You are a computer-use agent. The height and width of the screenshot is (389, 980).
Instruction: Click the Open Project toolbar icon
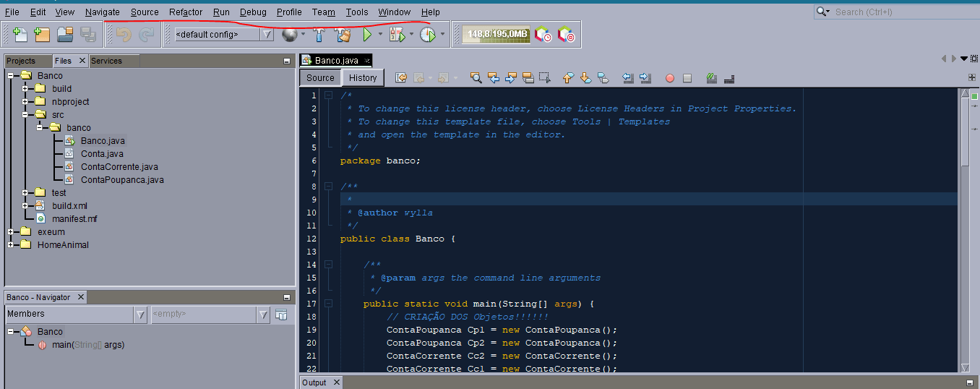click(65, 34)
